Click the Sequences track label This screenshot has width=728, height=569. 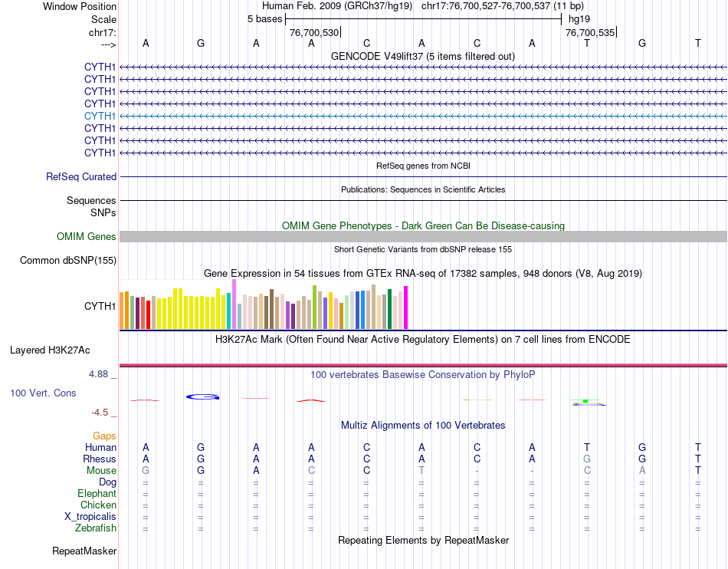91,200
